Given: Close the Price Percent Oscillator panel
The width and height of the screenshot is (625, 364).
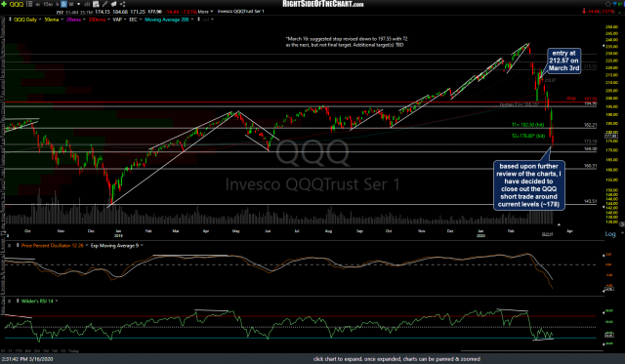Looking at the screenshot, I should point(9,246).
